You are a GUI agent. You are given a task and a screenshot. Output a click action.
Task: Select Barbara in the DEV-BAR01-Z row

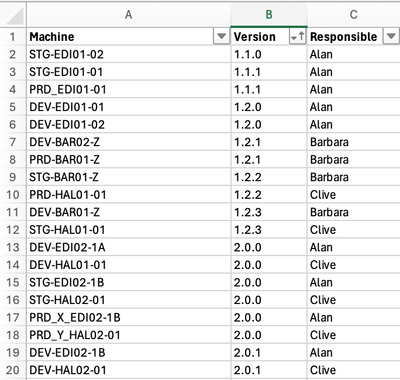[354, 212]
